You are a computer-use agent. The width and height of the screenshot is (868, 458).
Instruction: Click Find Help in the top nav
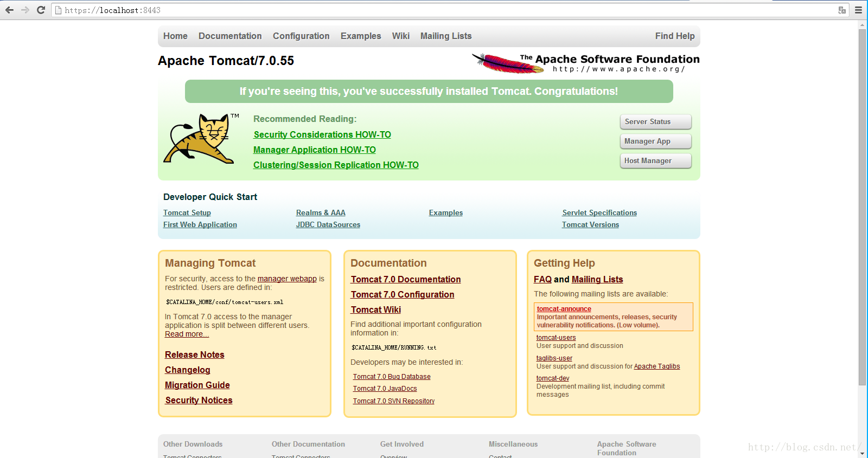(x=675, y=36)
